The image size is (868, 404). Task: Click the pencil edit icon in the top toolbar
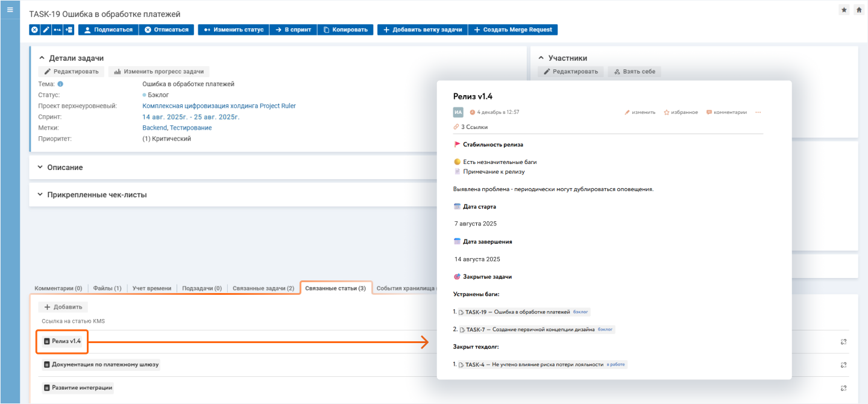[x=45, y=30]
